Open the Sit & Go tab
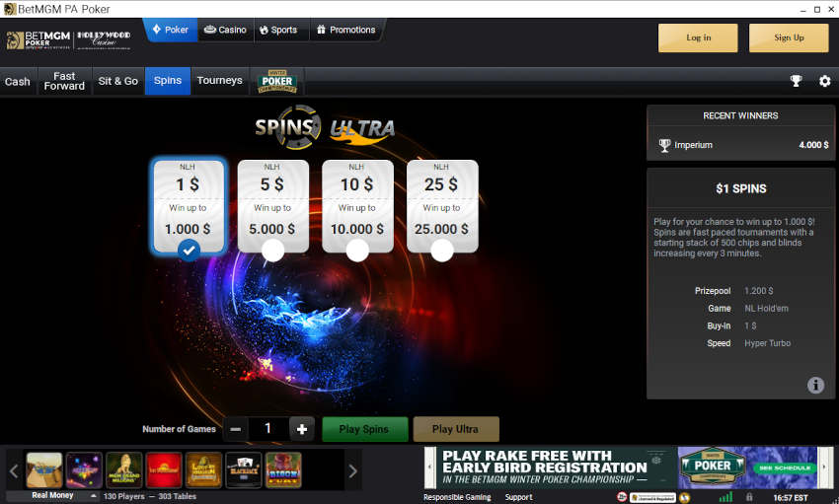The height and width of the screenshot is (504, 839). tap(118, 81)
